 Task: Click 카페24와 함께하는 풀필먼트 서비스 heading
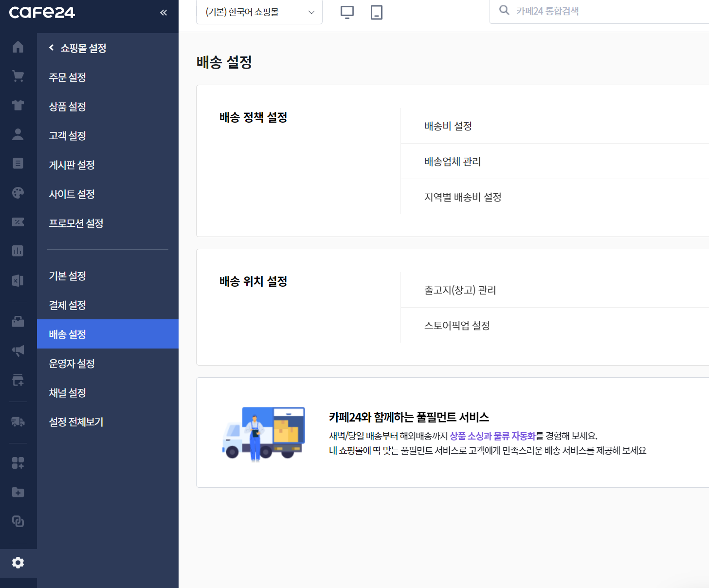point(409,417)
